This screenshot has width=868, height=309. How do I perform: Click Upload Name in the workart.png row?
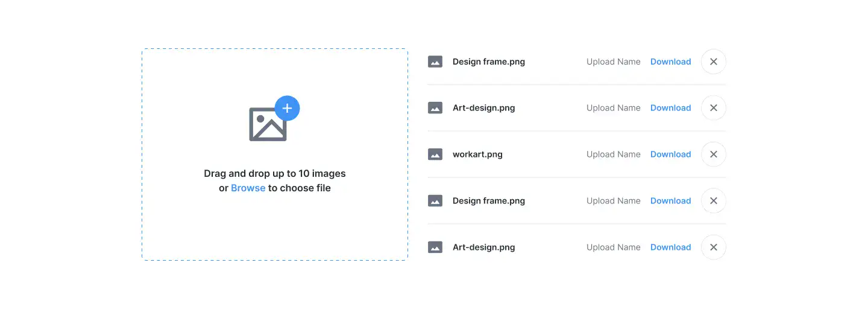(614, 154)
